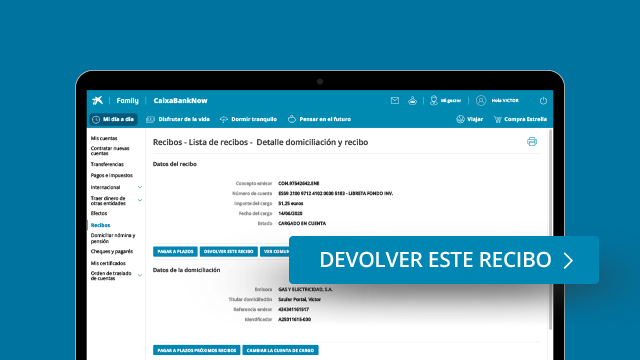Open Internacional sidebar item
Image resolution: width=640 pixels, height=360 pixels.
[105, 187]
